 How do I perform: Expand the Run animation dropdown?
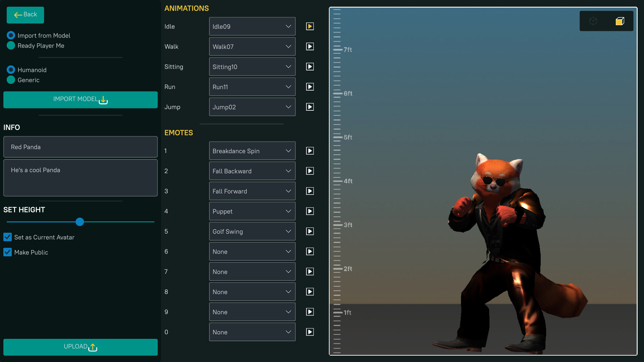click(252, 87)
